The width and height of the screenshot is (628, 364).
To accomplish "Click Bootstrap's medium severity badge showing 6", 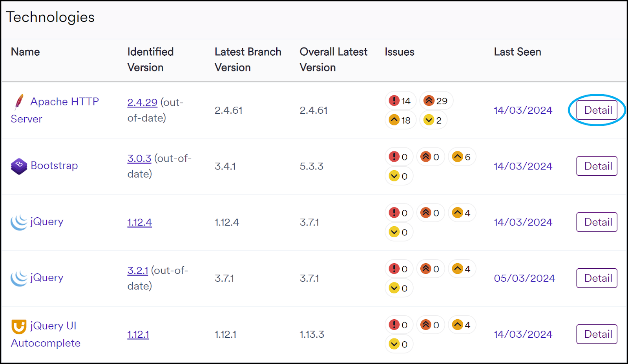I will click(462, 157).
